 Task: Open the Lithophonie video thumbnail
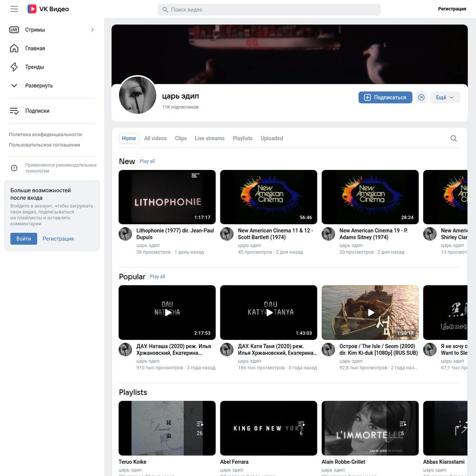tap(167, 197)
